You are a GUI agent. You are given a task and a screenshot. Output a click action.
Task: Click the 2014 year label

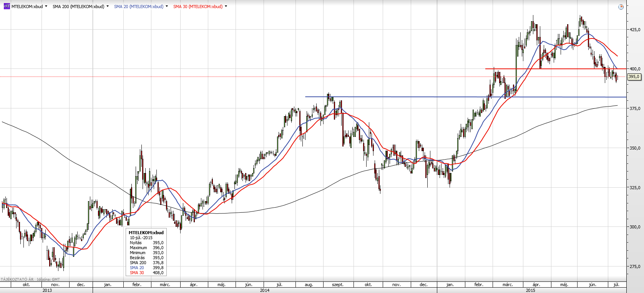pos(265,290)
